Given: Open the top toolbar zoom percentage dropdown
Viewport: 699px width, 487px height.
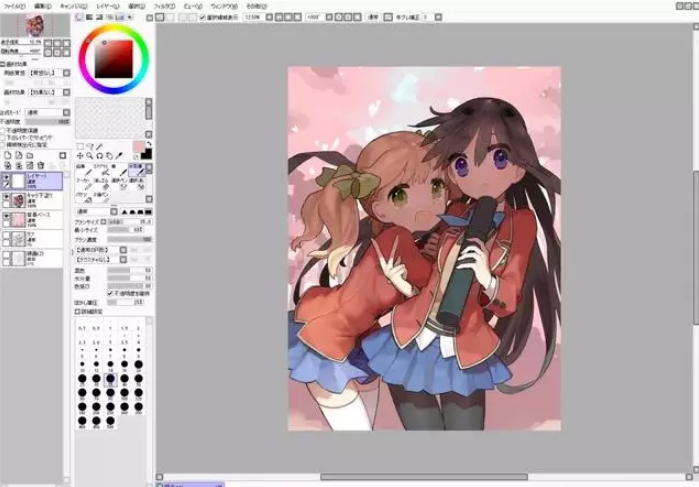Looking at the screenshot, I should click(x=269, y=17).
